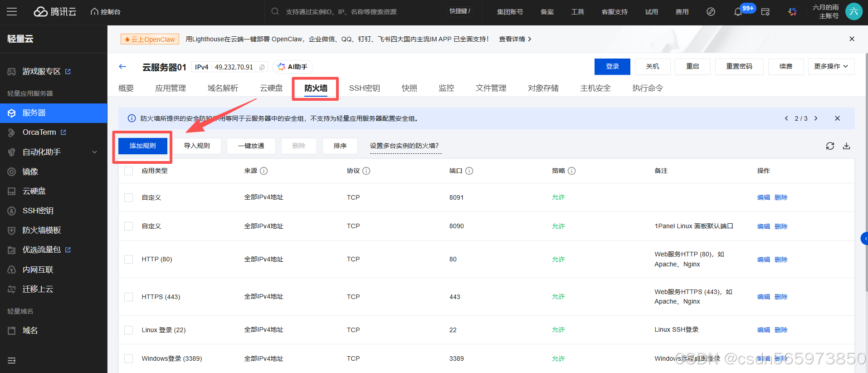
Task: Go to previous notice with left chevron
Action: 786,118
